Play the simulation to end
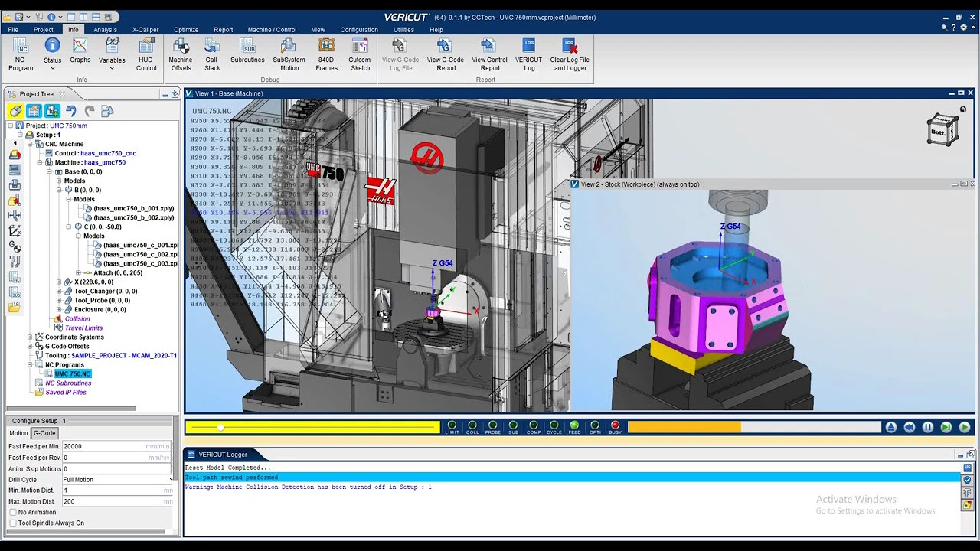 [965, 428]
